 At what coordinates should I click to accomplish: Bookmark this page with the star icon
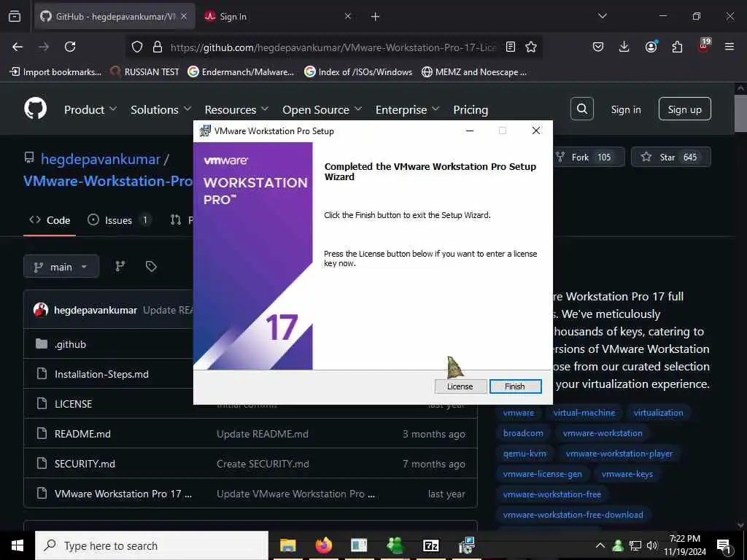(531, 47)
